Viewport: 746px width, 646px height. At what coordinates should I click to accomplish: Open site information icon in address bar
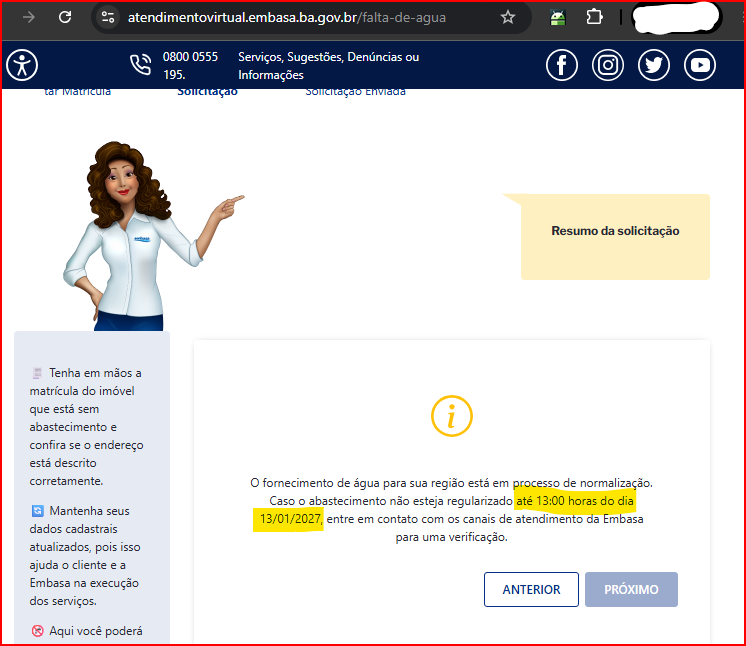click(x=108, y=18)
